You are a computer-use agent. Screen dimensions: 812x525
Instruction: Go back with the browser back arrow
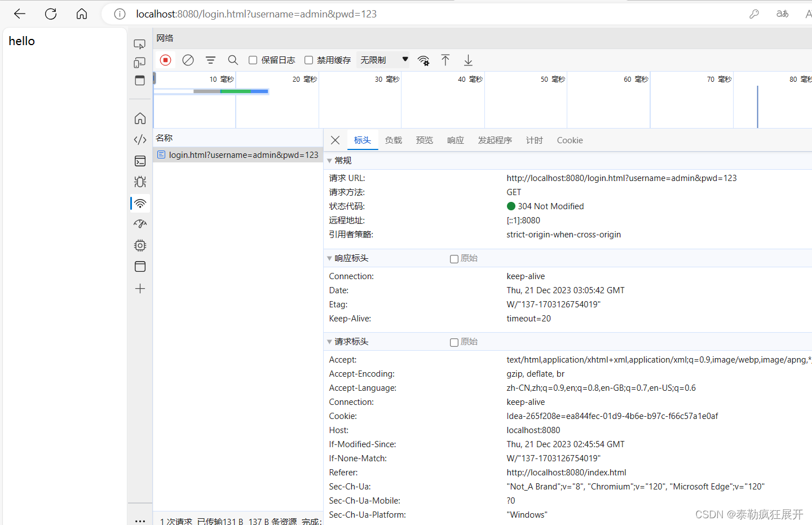coord(20,14)
